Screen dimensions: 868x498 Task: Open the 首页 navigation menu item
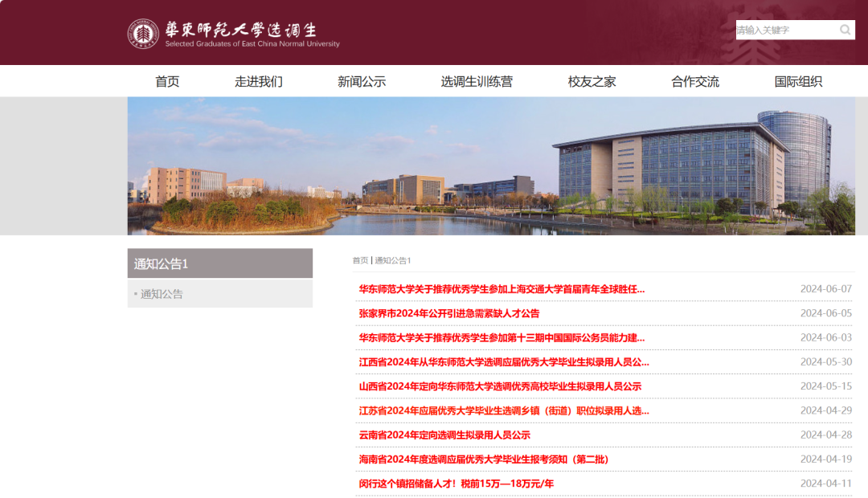click(167, 81)
